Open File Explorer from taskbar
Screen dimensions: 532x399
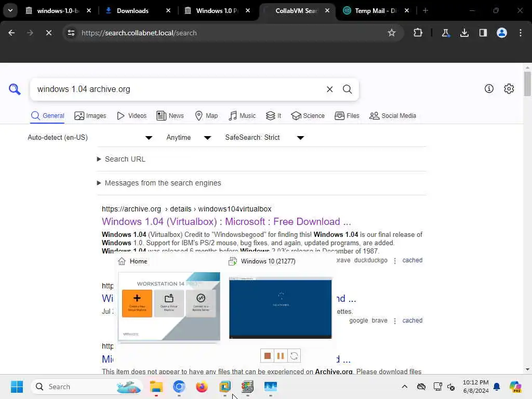pyautogui.click(x=156, y=387)
